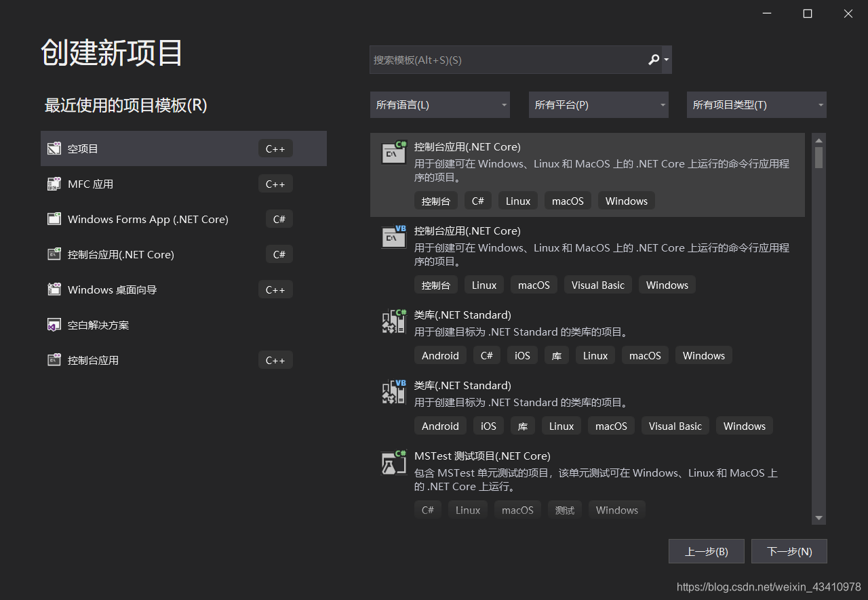Click the template list scrollbar up arrow
The image size is (868, 600).
coord(819,139)
